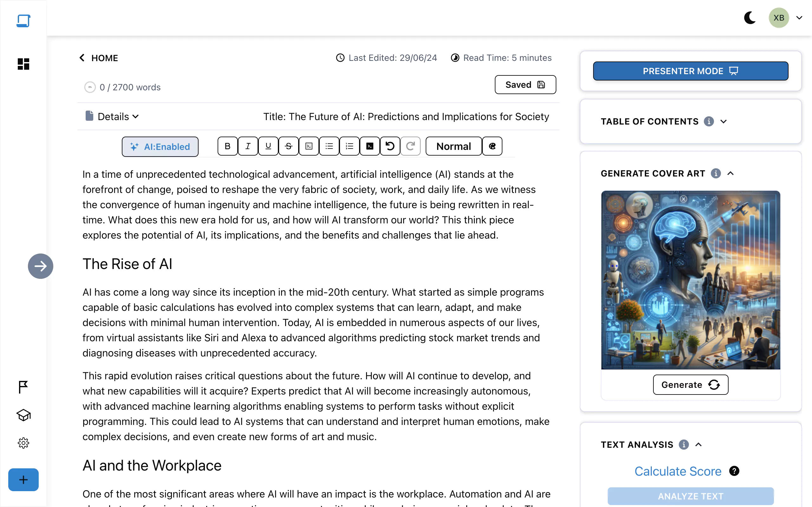Toggle ordered list formatting icon

click(350, 146)
